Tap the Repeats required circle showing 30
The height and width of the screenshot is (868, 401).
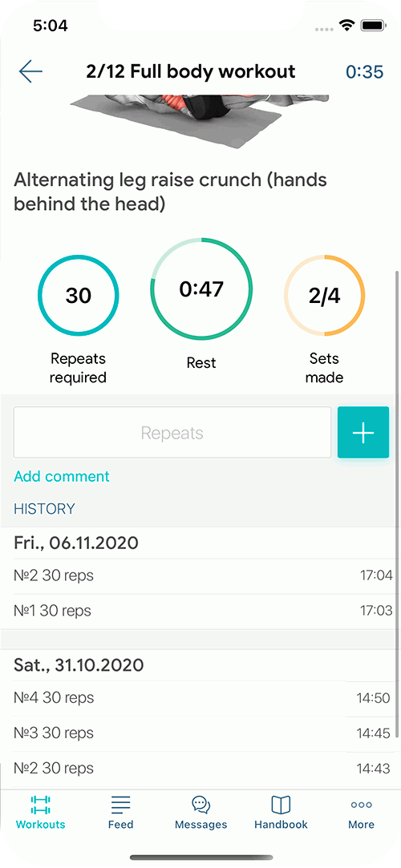click(x=79, y=296)
